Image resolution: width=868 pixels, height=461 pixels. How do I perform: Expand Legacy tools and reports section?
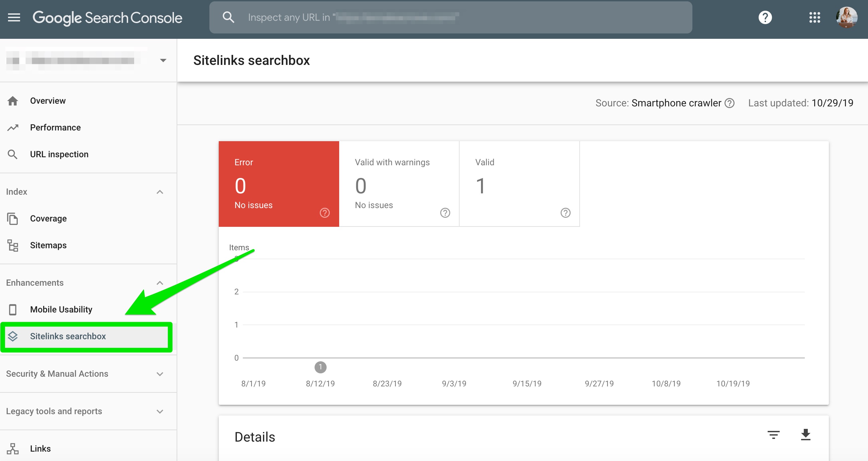tap(88, 411)
